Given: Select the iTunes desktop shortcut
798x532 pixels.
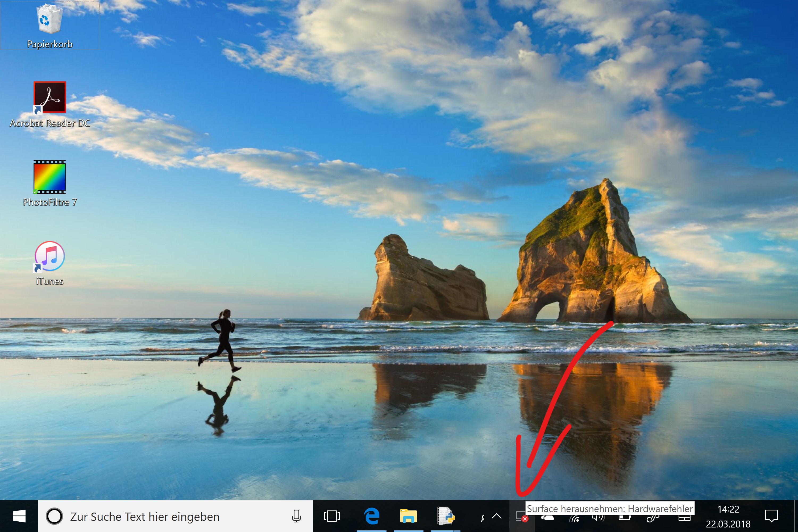Looking at the screenshot, I should pos(49,263).
